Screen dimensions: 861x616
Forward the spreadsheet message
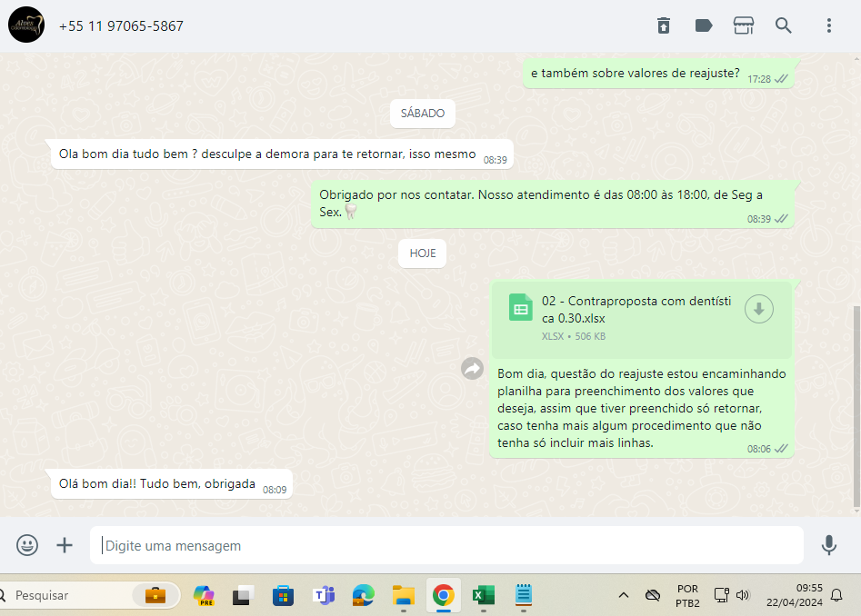pos(472,368)
